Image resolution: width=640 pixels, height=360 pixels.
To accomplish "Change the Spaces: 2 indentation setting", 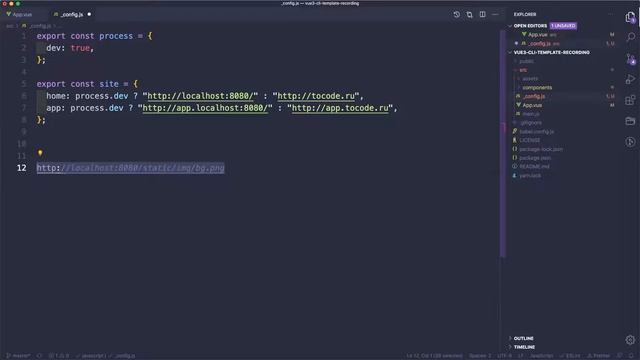I will tap(480, 356).
